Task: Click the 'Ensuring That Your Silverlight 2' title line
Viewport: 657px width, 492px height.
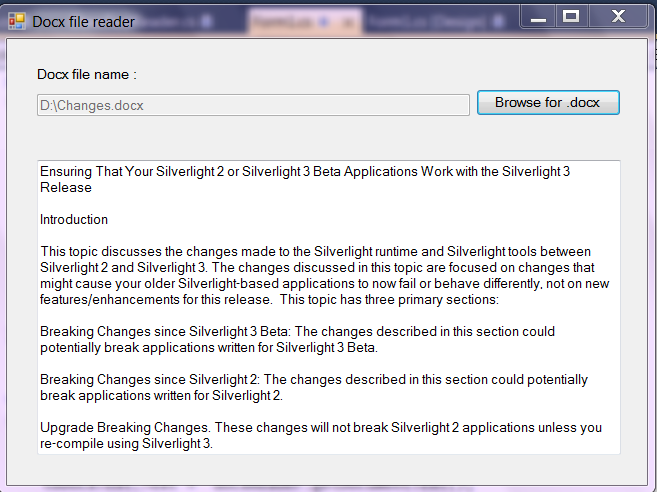Action: tap(305, 171)
